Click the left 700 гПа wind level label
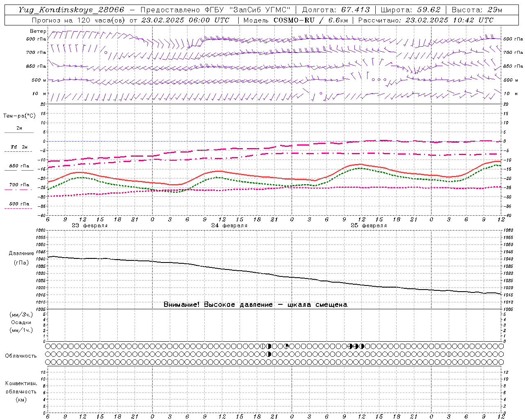This screenshot has height=420, width=525. pos(36,52)
